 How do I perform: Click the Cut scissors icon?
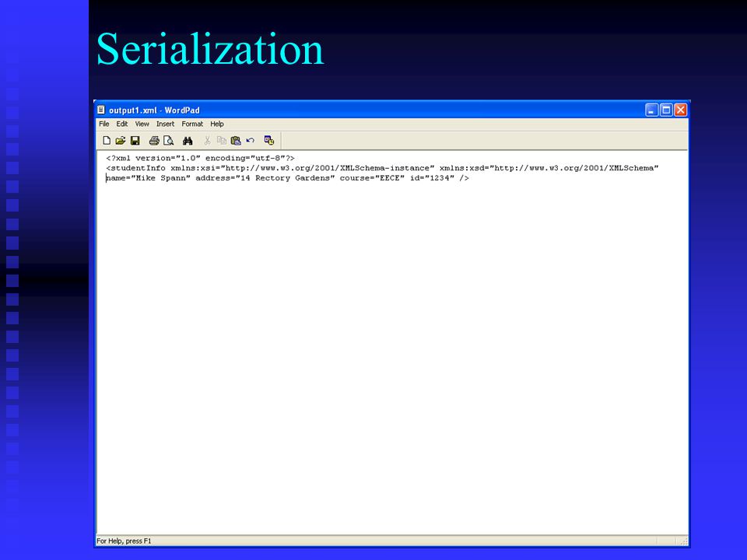point(207,141)
